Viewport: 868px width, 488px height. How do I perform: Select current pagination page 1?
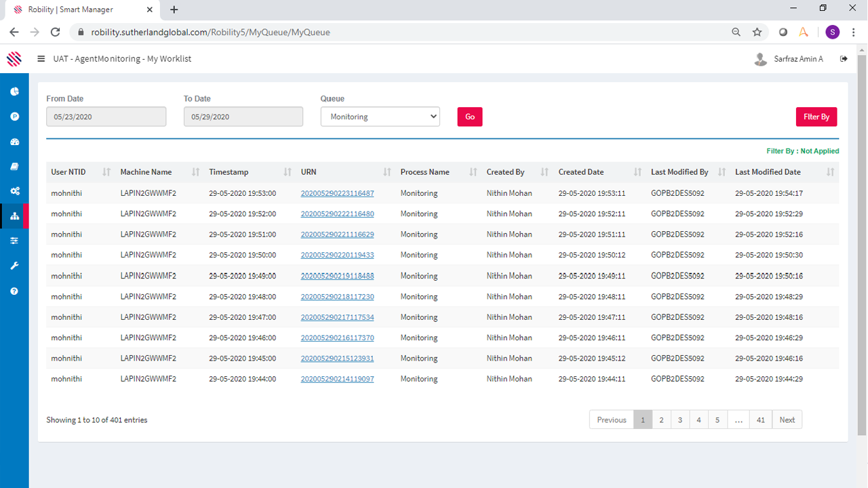(x=643, y=420)
